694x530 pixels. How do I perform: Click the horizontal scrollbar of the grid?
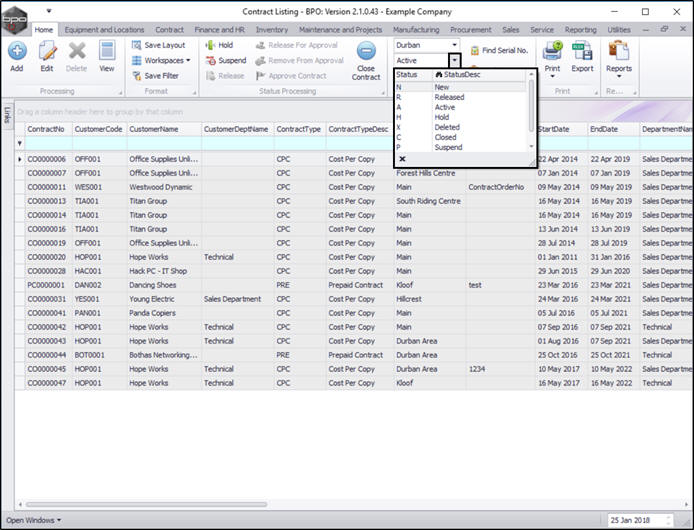[146, 504]
